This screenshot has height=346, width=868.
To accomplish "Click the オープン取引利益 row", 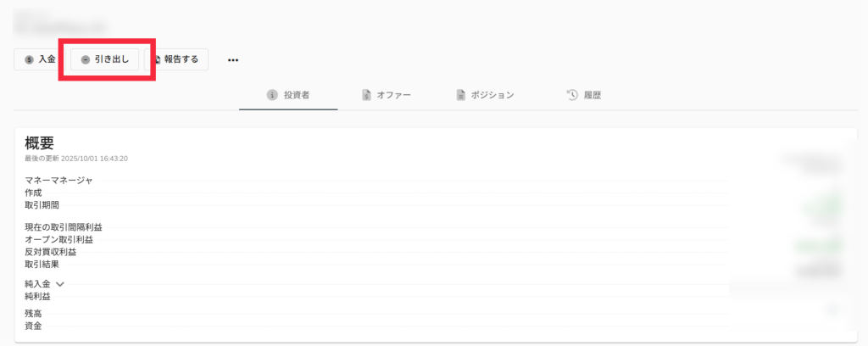I will coord(58,240).
